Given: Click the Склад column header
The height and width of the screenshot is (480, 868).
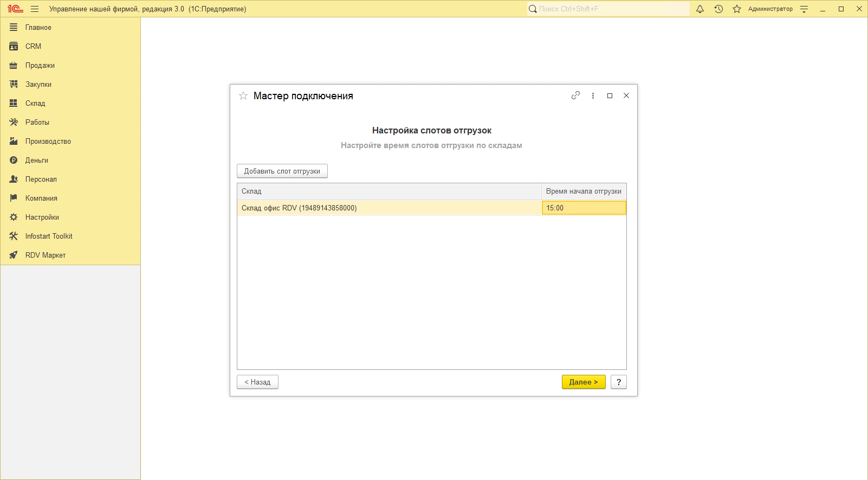Looking at the screenshot, I should click(389, 191).
